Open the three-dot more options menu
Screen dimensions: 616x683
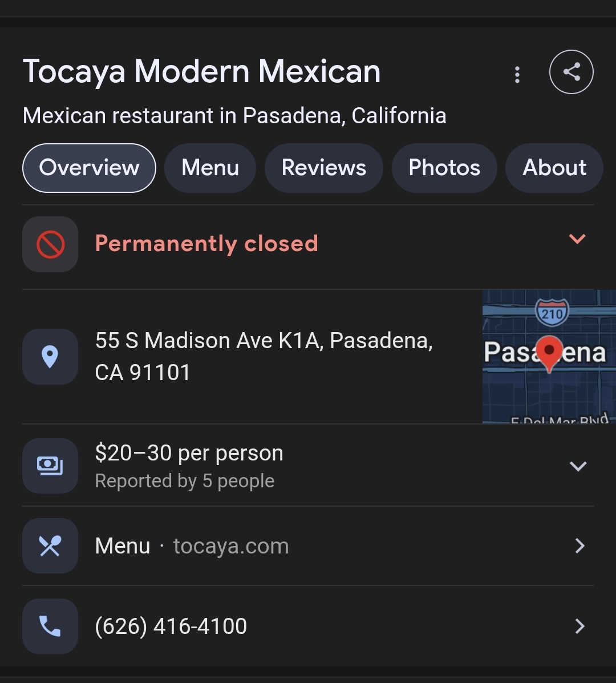pos(517,75)
